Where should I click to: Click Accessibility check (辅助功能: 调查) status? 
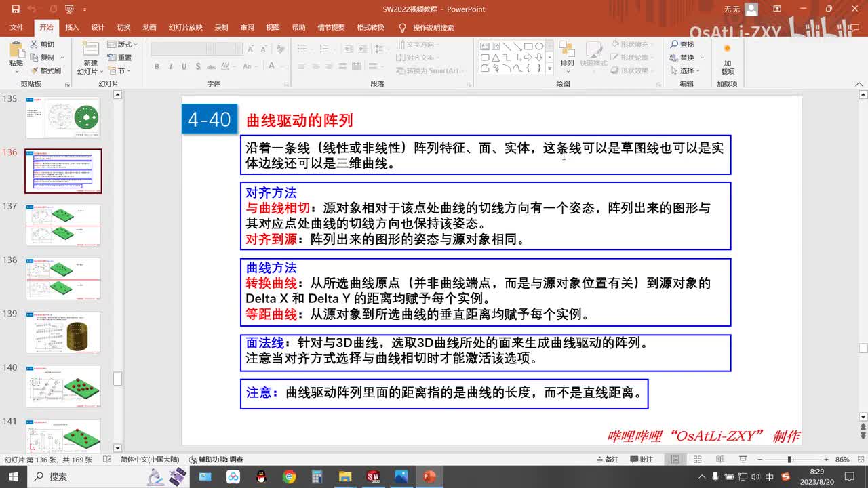point(216,460)
